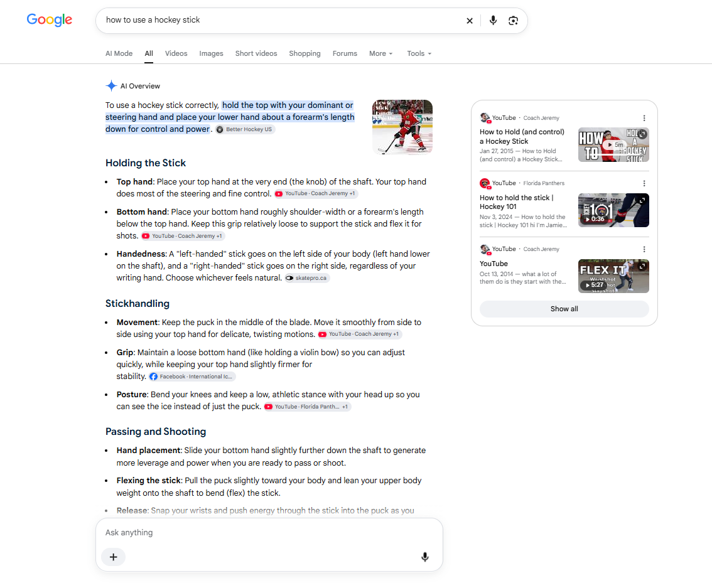Click the Flexing the stick bullet text
This screenshot has height=588, width=712.
point(269,487)
